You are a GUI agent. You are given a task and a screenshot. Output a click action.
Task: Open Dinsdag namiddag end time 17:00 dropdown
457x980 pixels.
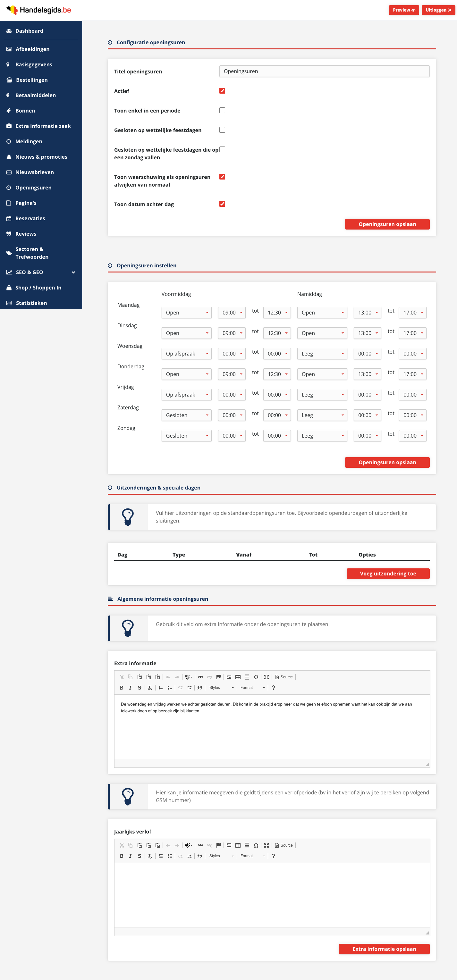tap(412, 333)
